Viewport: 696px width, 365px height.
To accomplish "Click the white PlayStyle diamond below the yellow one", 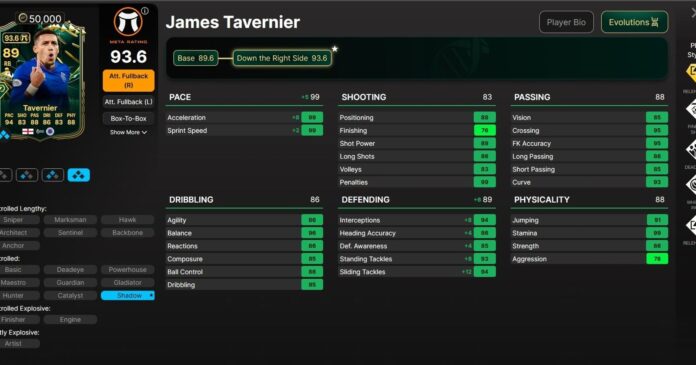I will pos(691,110).
